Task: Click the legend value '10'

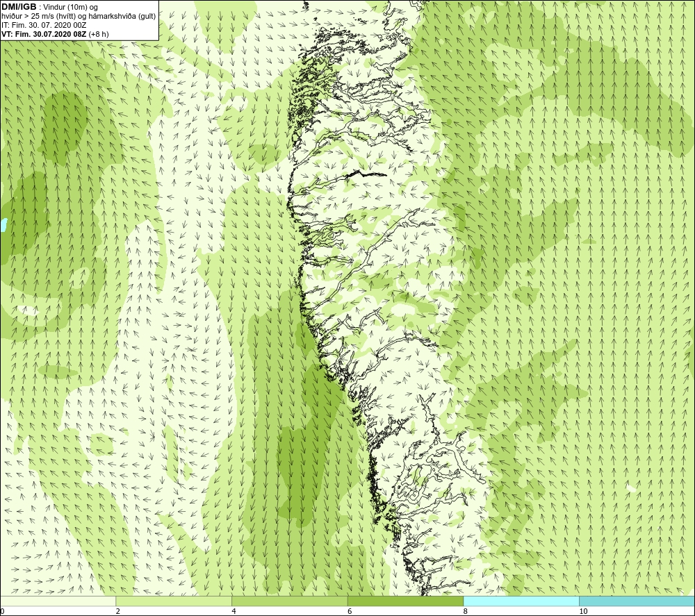Action: [583, 611]
